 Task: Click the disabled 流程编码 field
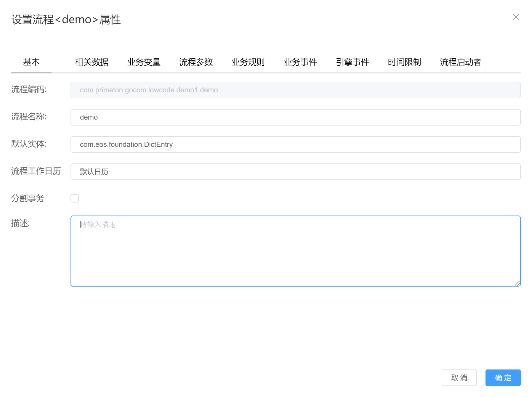point(295,90)
